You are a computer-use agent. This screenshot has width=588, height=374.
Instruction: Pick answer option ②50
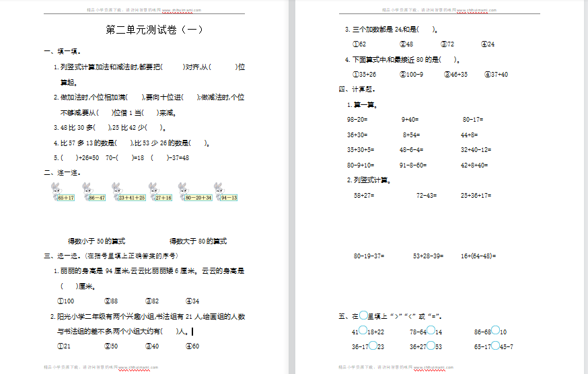(111, 346)
